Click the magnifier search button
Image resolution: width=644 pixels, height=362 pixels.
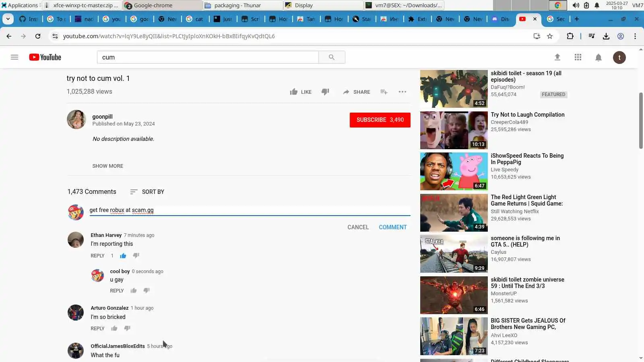point(332,57)
